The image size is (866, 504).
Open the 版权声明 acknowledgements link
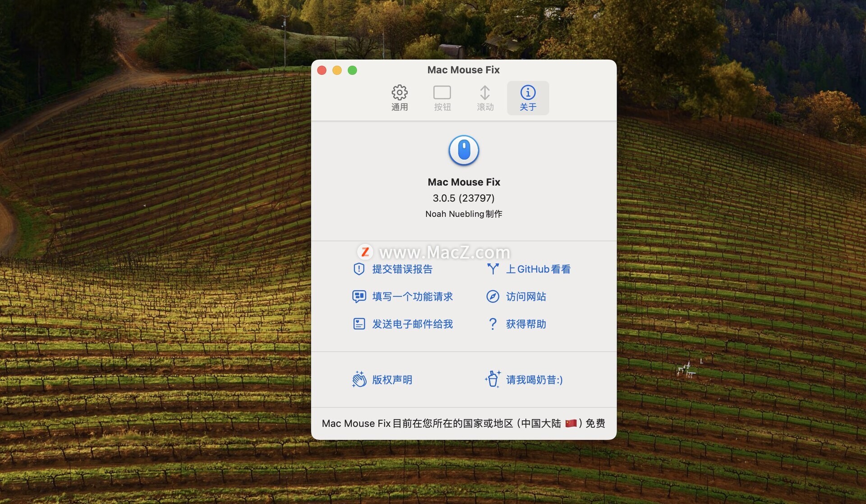(x=392, y=380)
